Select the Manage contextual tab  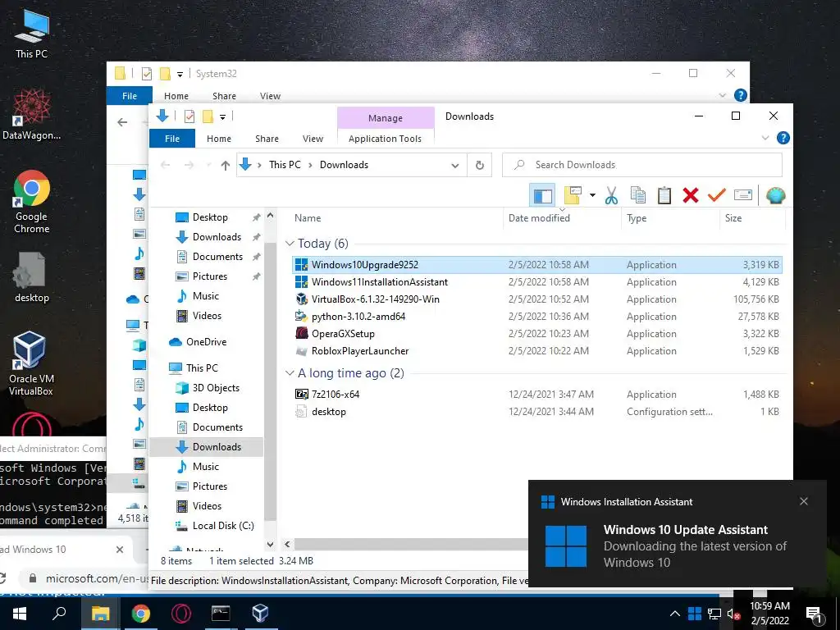(x=386, y=118)
